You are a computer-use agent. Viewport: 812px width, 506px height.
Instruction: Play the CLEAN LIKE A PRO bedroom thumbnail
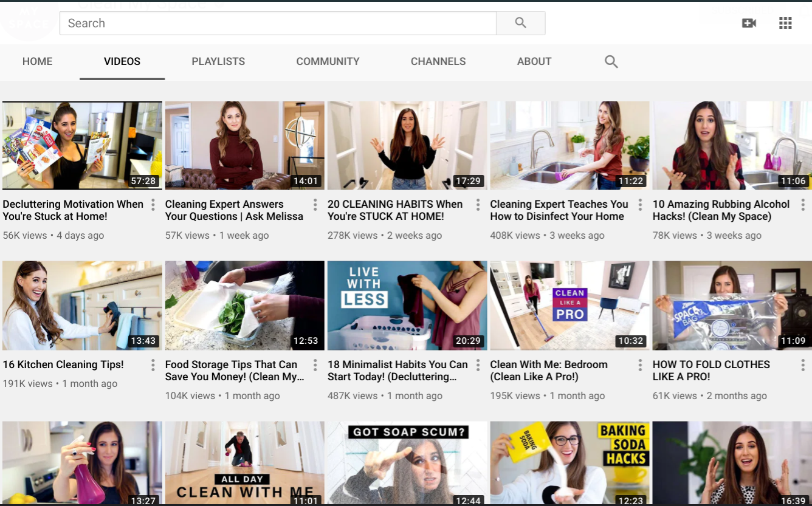tap(569, 306)
